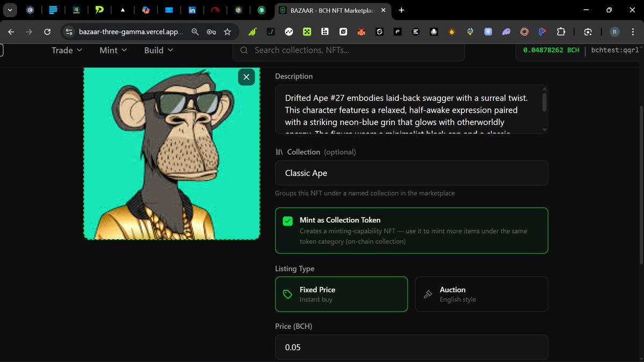Viewport: 644px width, 362px height.
Task: Click the green bar chart extension icon
Action: pos(252,32)
